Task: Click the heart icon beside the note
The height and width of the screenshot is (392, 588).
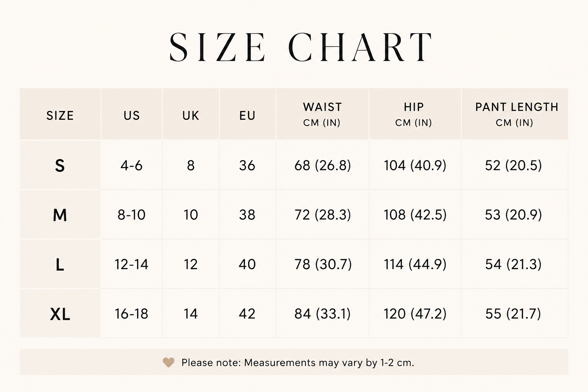Action: tap(168, 362)
